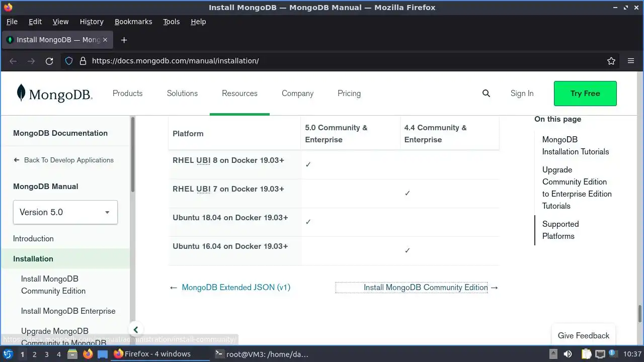
Task: Open the clipboard manager tray icon
Action: pyautogui.click(x=586, y=354)
